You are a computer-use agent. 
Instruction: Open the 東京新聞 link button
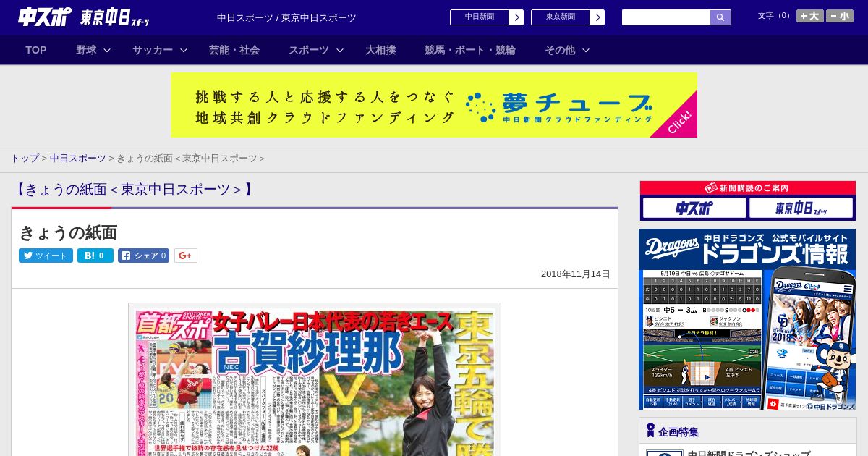[561, 17]
